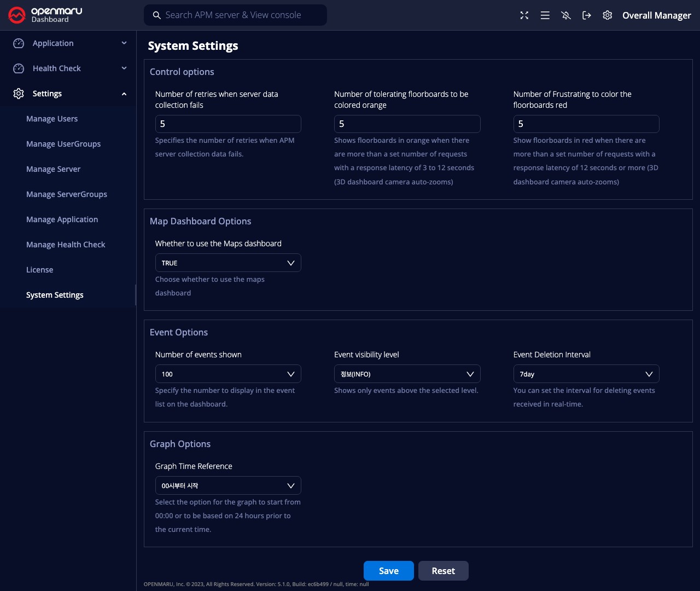The image size is (700, 591).
Task: Expand the Application menu chevron
Action: 124,43
